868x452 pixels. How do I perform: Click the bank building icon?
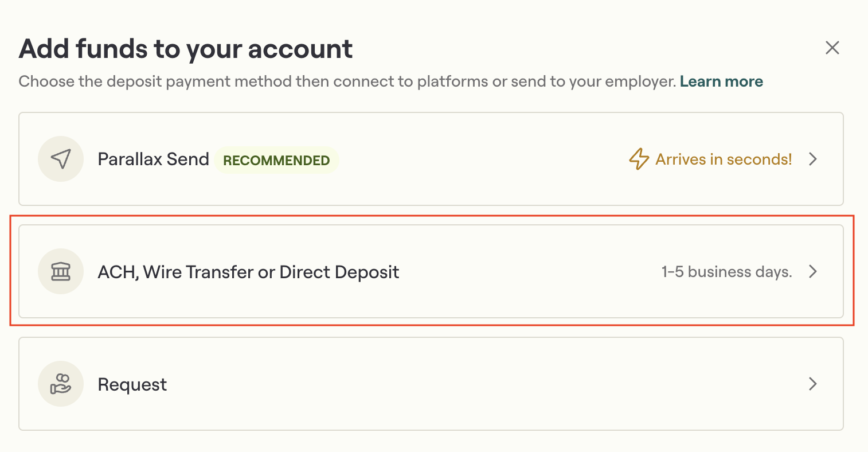tap(61, 271)
